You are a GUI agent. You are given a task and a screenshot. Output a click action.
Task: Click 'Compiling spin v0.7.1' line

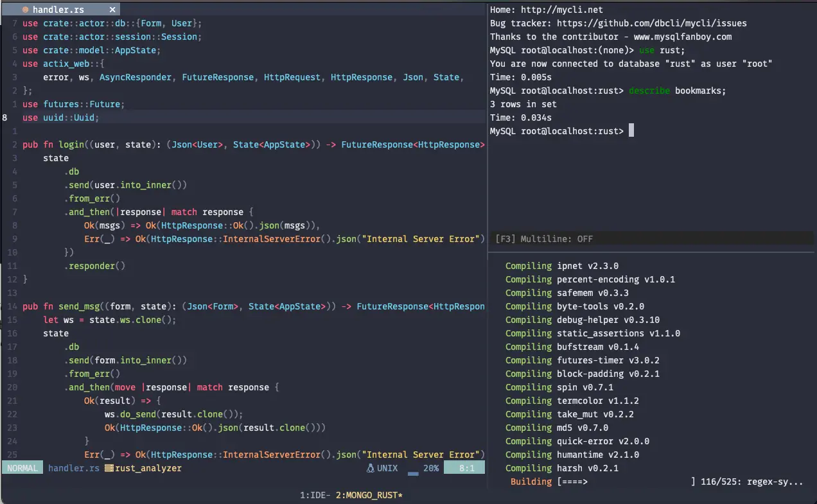[559, 387]
